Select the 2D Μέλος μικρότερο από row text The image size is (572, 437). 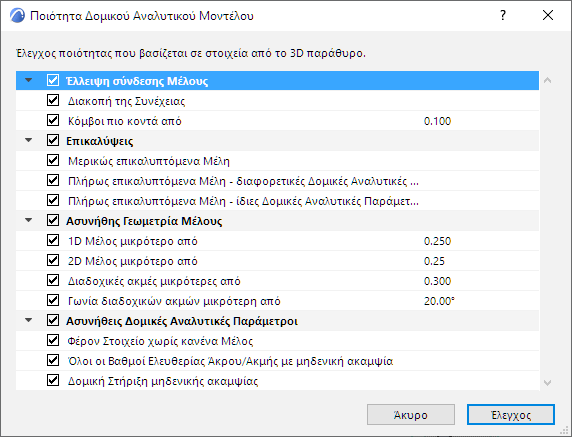click(x=133, y=261)
